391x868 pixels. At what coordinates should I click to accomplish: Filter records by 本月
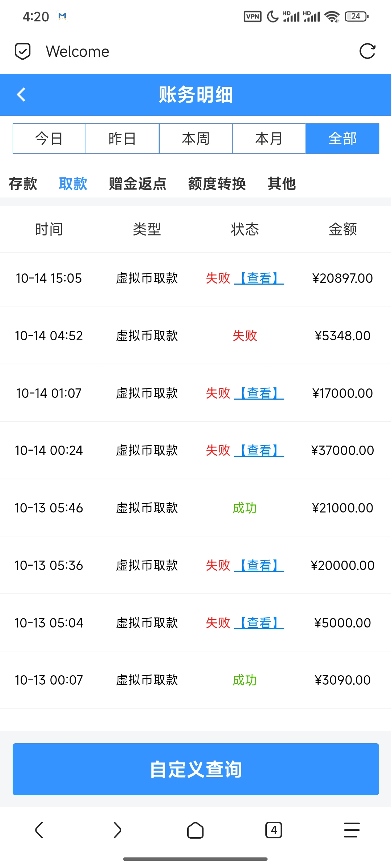tap(269, 139)
